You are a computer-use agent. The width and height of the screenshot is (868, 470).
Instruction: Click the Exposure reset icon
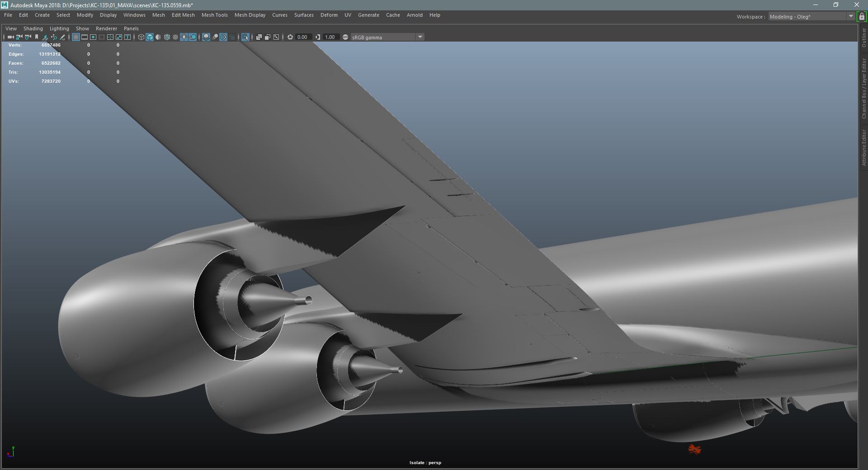[x=290, y=37]
